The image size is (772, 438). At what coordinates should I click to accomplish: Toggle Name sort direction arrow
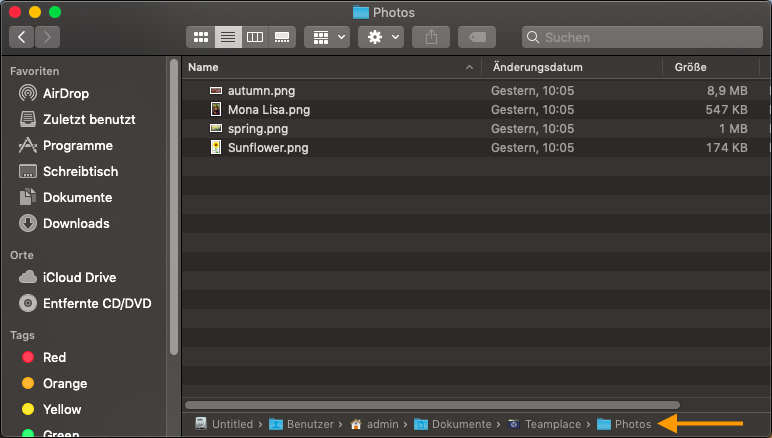click(x=469, y=67)
